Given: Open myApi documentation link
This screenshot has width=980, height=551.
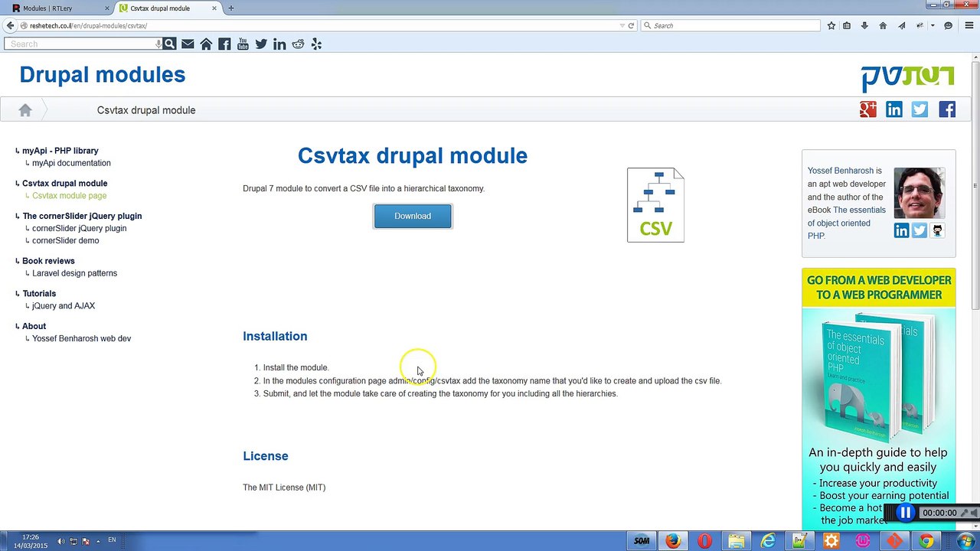Looking at the screenshot, I should pyautogui.click(x=71, y=163).
